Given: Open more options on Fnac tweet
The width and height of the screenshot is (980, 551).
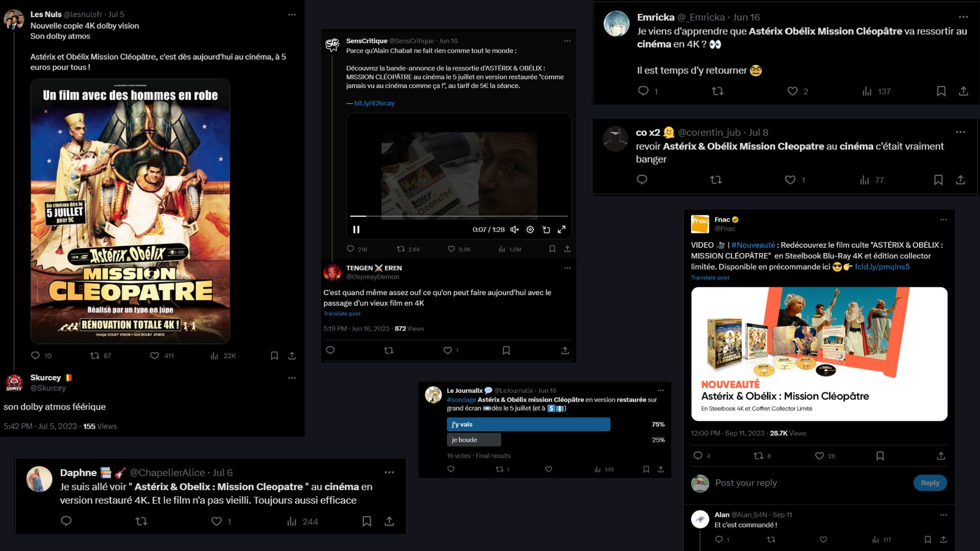Looking at the screenshot, I should pos(943,220).
